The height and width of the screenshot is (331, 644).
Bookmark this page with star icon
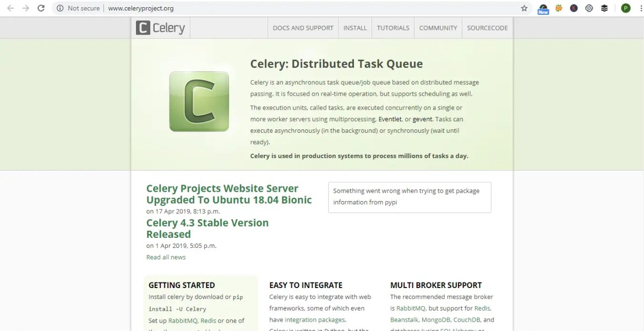coord(524,8)
